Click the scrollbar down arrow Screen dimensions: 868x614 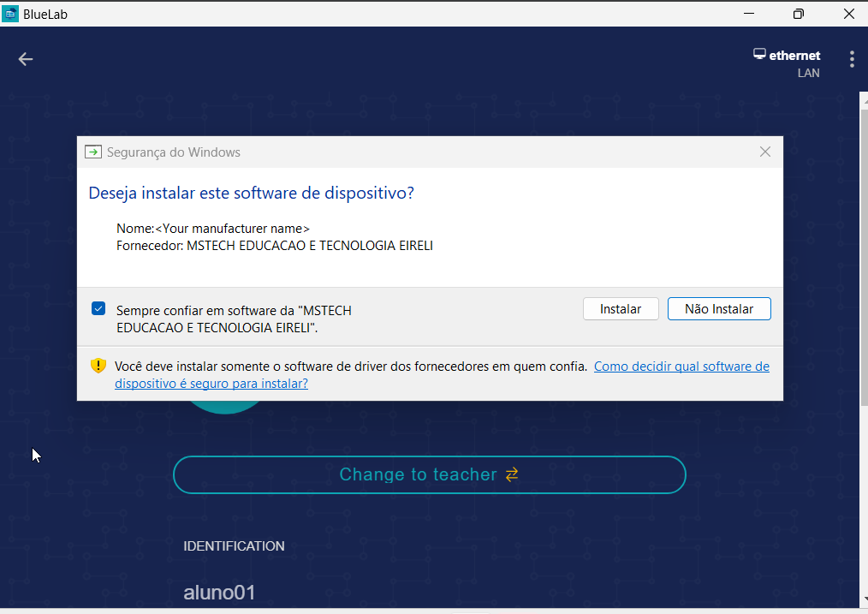tap(864, 599)
